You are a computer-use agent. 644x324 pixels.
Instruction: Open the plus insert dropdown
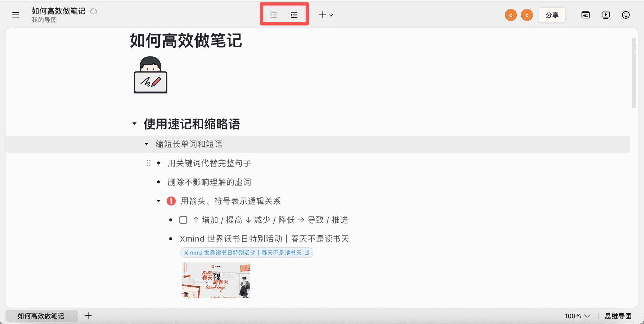click(326, 15)
